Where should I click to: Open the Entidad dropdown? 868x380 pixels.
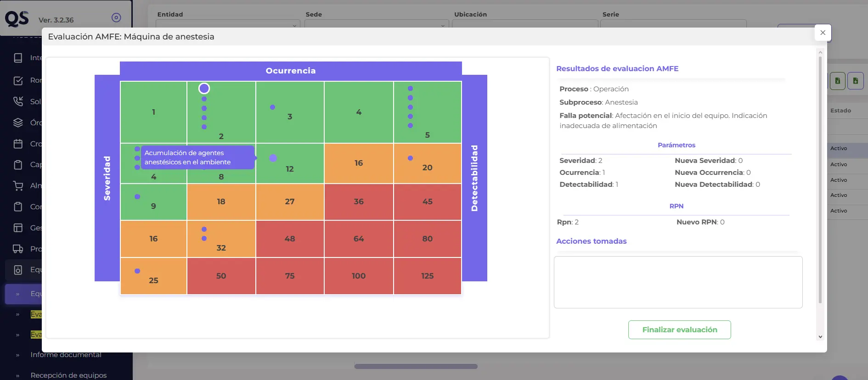click(x=228, y=24)
